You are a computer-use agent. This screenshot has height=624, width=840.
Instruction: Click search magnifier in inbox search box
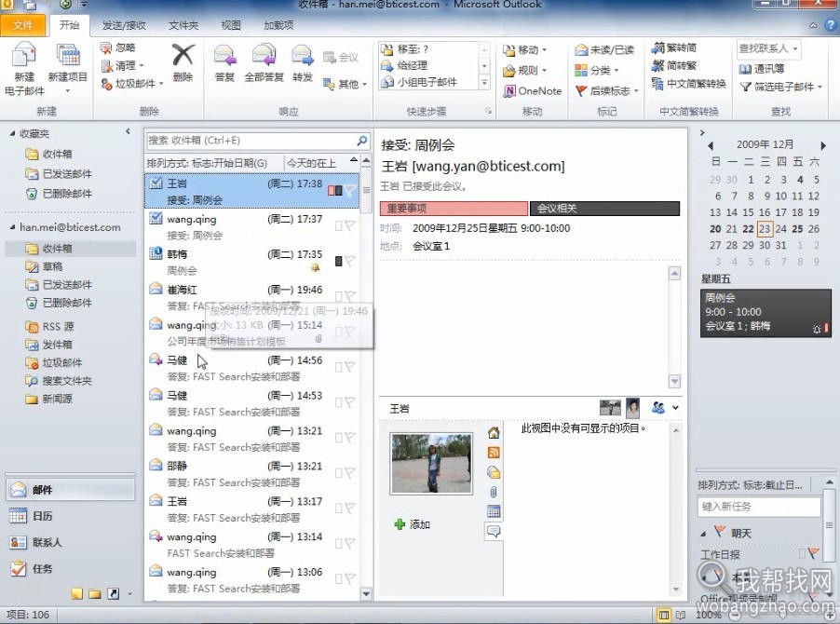click(x=362, y=141)
